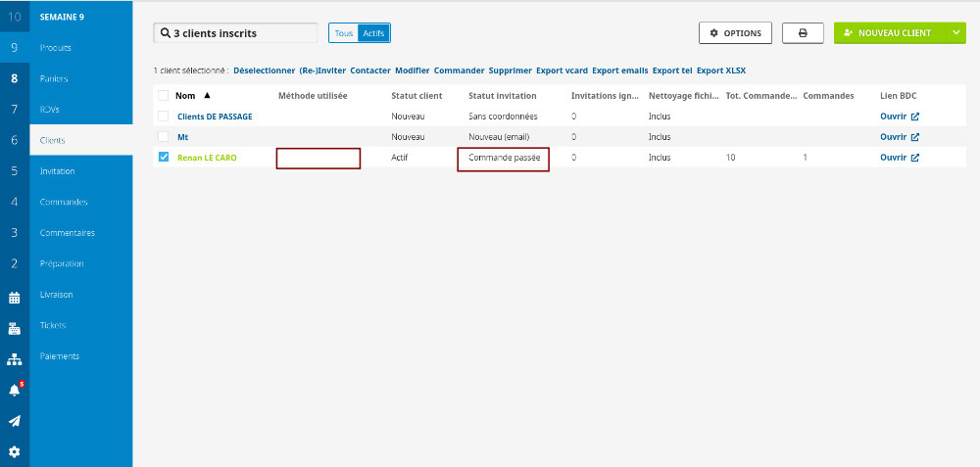Uncheck the Renan LE CARO checkbox

[164, 157]
